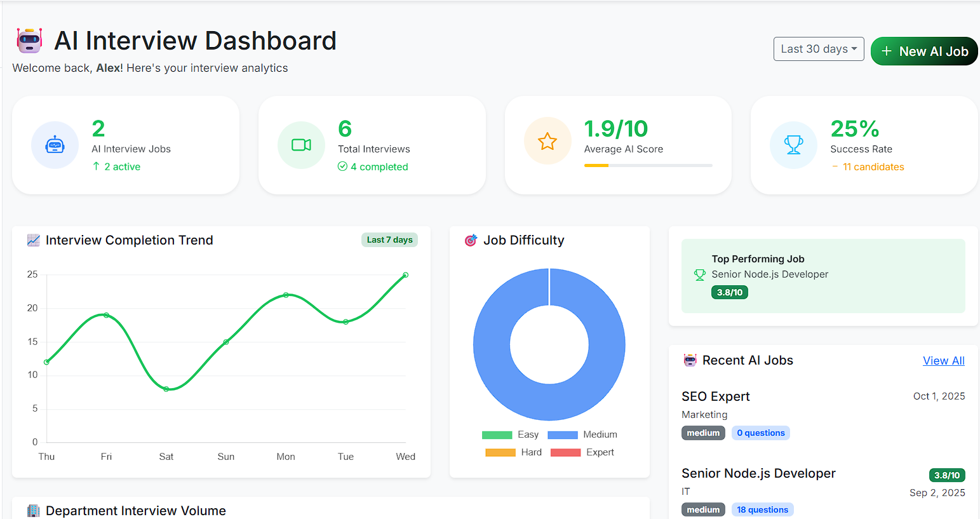
Task: Toggle the Hard legend item in chart
Action: [513, 452]
